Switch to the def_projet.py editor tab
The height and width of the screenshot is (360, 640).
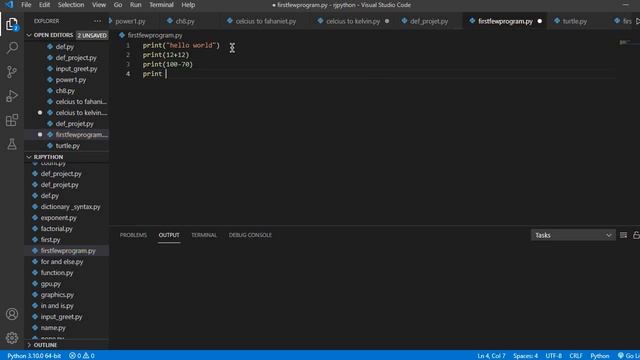pyautogui.click(x=429, y=21)
